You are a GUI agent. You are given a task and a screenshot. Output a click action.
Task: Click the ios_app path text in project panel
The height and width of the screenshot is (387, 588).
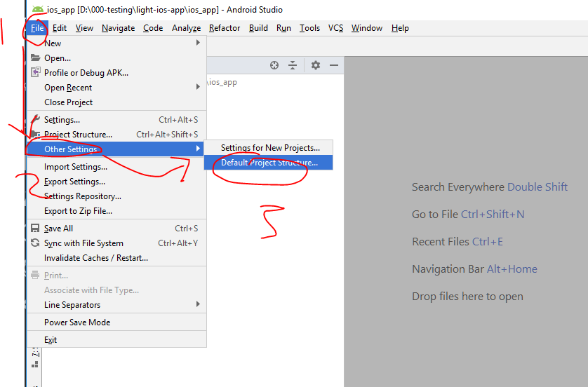click(x=222, y=83)
